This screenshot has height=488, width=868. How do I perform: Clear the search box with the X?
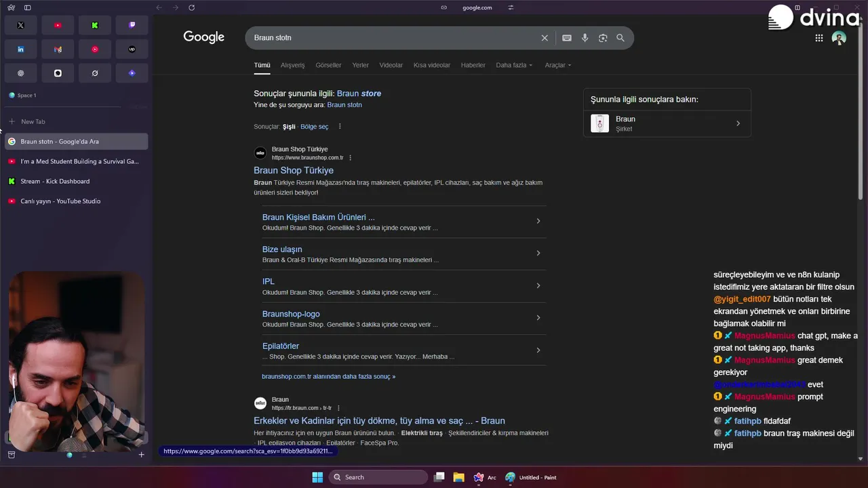coord(545,38)
